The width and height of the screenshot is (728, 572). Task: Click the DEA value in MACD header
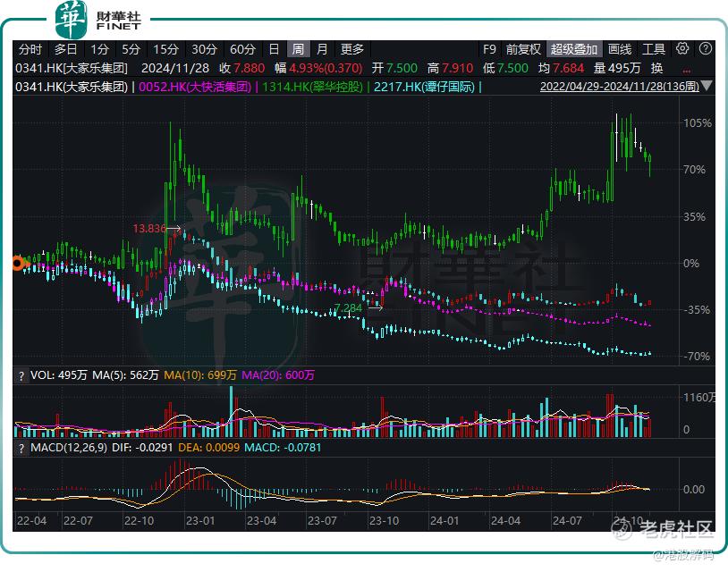point(209,448)
